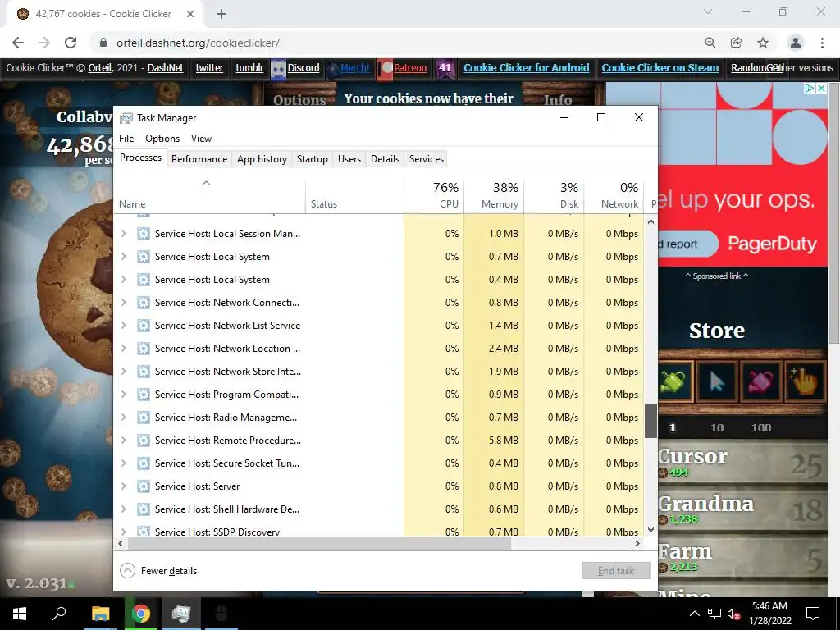Viewport: 840px width, 630px height.
Task: Click the orange hand pointer upgrade icon
Action: pos(806,381)
